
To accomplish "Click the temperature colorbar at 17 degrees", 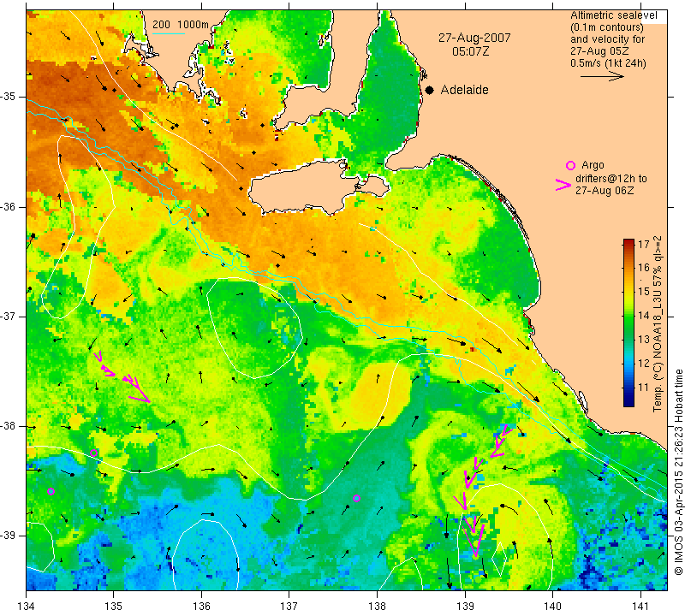I will pyautogui.click(x=628, y=244).
